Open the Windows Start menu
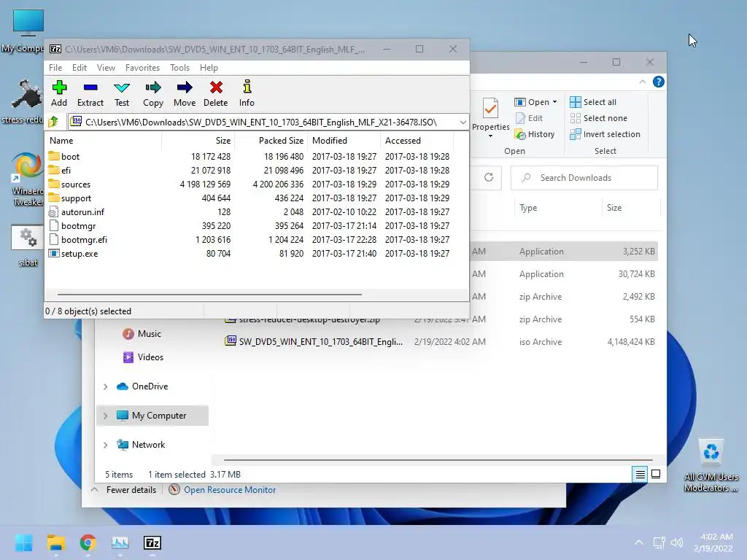Viewport: 747px width, 560px height. pos(24,542)
